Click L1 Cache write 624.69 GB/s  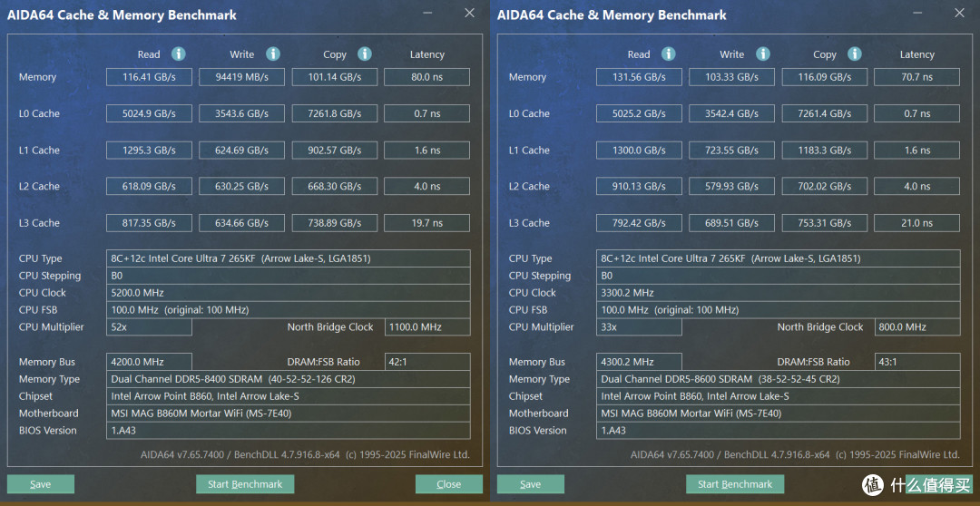[x=242, y=151]
